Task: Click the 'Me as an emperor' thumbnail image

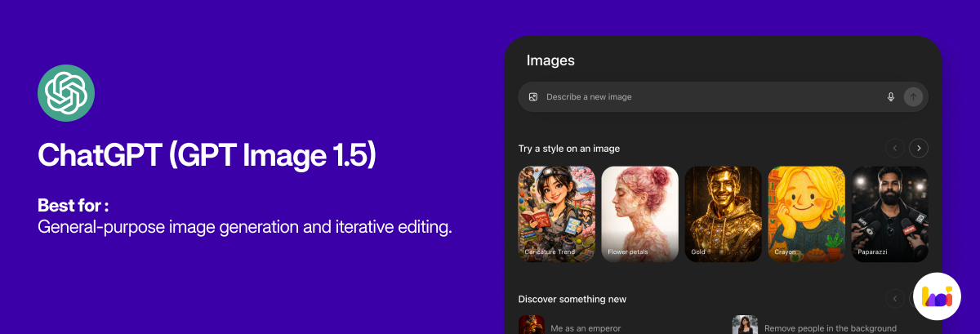Action: pos(532,325)
